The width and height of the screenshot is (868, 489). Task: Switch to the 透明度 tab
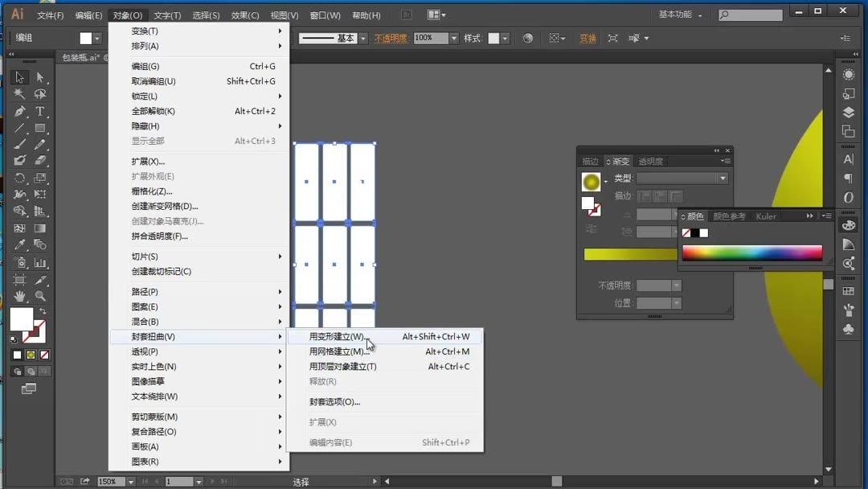coord(651,160)
